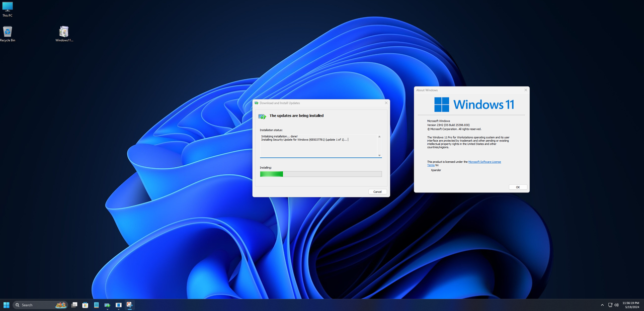Click the 'Installing Security Update for Windows' line
This screenshot has height=311, width=644.
(304, 139)
